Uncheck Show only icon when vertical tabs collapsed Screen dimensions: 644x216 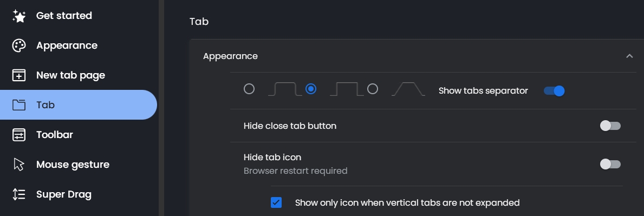(276, 202)
